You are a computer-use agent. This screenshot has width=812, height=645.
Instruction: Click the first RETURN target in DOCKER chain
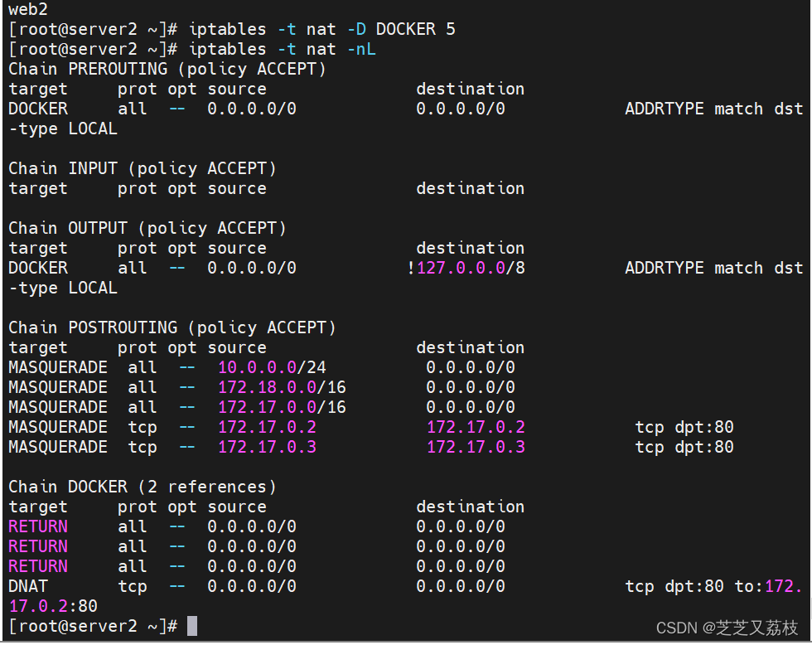click(38, 526)
